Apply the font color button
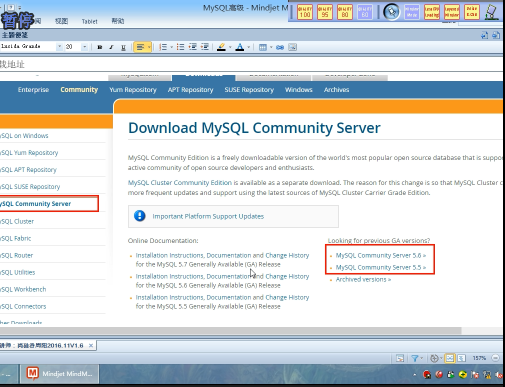 tap(239, 47)
